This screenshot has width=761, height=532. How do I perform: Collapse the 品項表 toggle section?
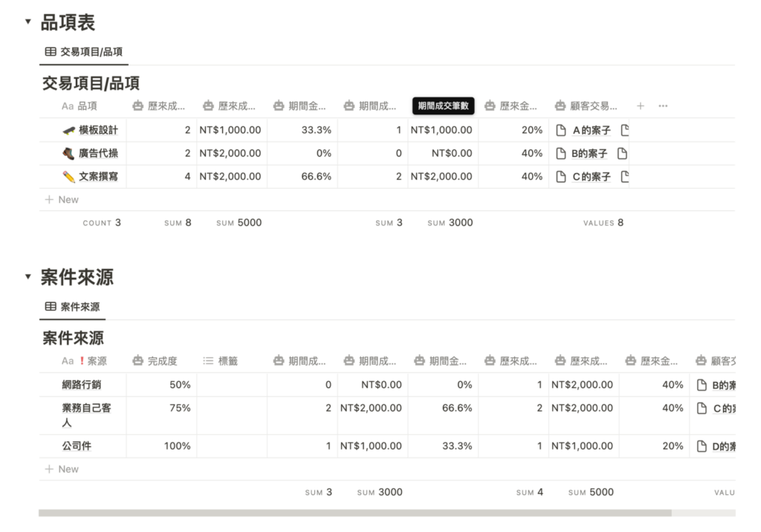click(x=28, y=22)
